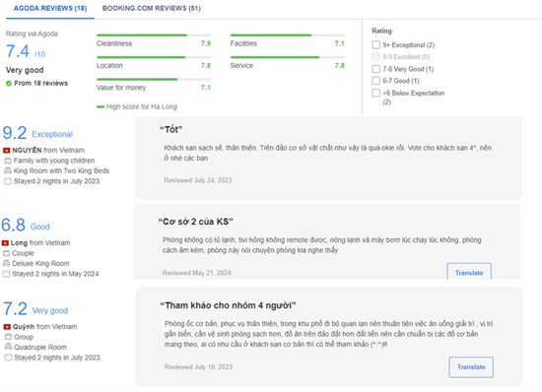
Task: Click Vietnam flag icon beside Quỳnh
Action: pyautogui.click(x=7, y=326)
